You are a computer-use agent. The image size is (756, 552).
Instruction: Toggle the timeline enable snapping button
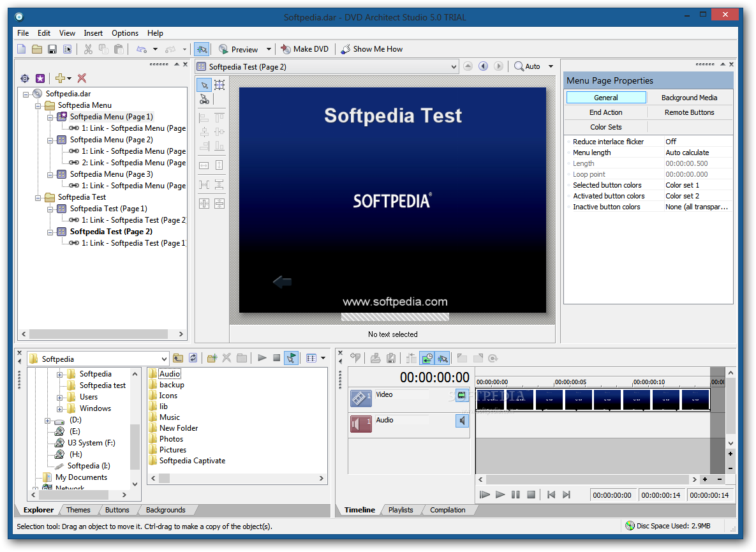442,358
